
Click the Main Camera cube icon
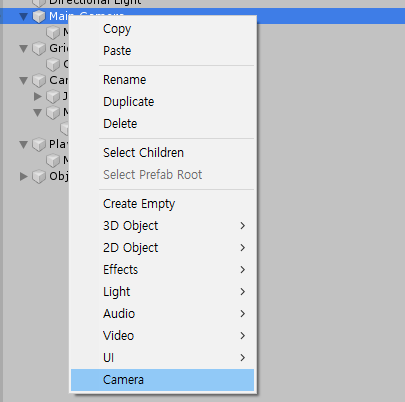(39, 16)
